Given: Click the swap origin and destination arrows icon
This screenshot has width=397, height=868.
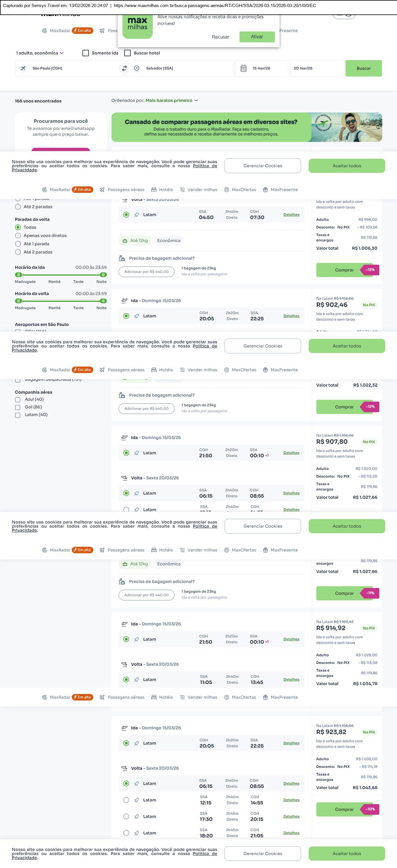Looking at the screenshot, I should coord(124,68).
